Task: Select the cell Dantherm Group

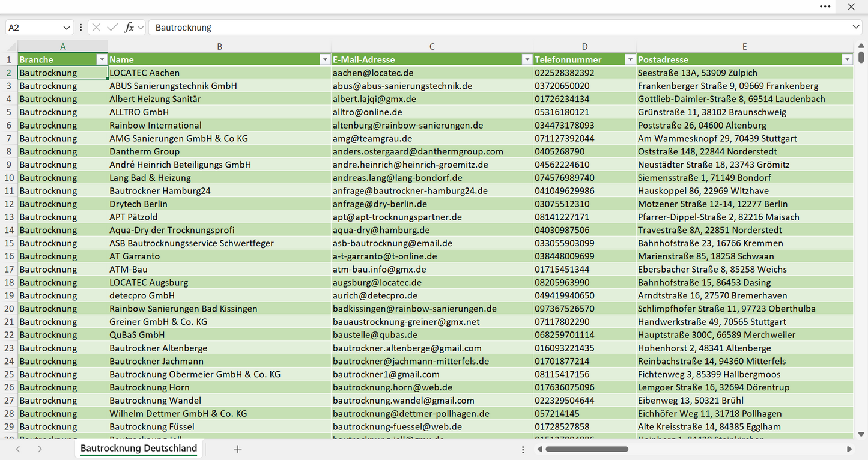Action: point(220,151)
